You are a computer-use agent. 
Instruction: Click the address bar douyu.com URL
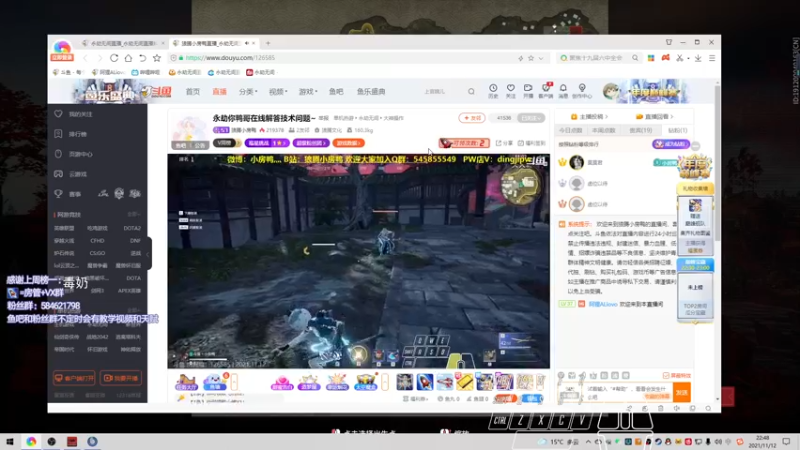click(231, 58)
